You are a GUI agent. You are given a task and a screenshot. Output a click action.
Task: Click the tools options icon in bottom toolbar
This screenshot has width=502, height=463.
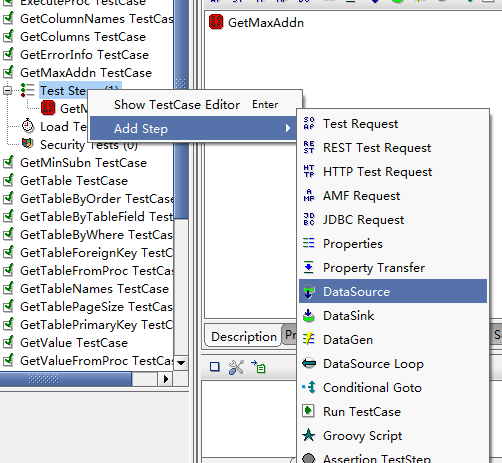click(236, 367)
